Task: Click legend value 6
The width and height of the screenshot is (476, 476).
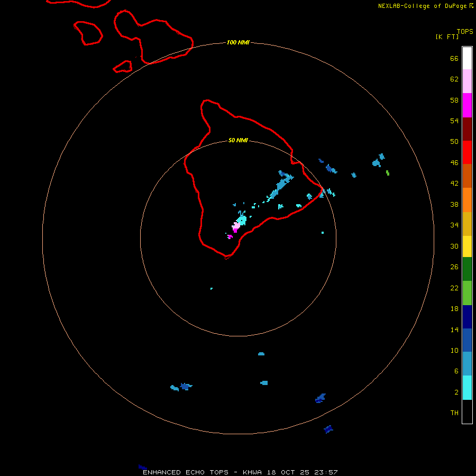Action: [456, 371]
